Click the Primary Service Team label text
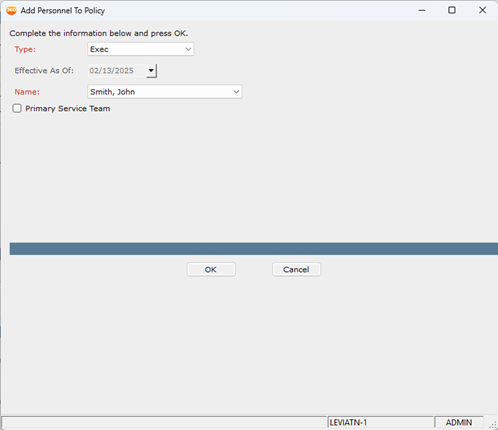Screen dimensions: 498x430 click(68, 109)
